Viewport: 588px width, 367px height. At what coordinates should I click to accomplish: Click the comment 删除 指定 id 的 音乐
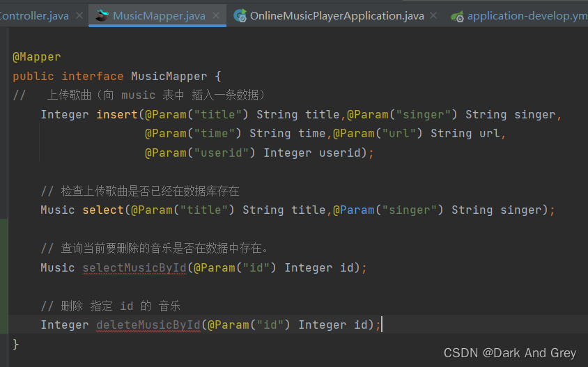point(111,306)
